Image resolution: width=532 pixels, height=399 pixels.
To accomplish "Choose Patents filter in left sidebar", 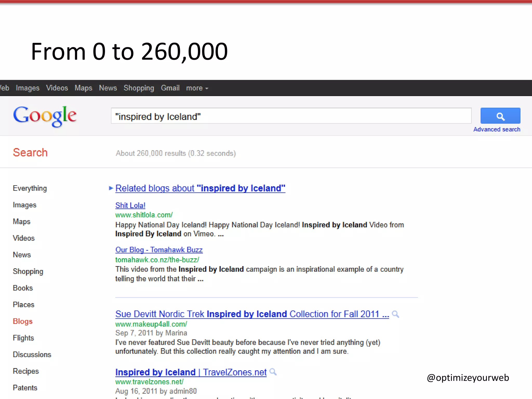I will 25,388.
